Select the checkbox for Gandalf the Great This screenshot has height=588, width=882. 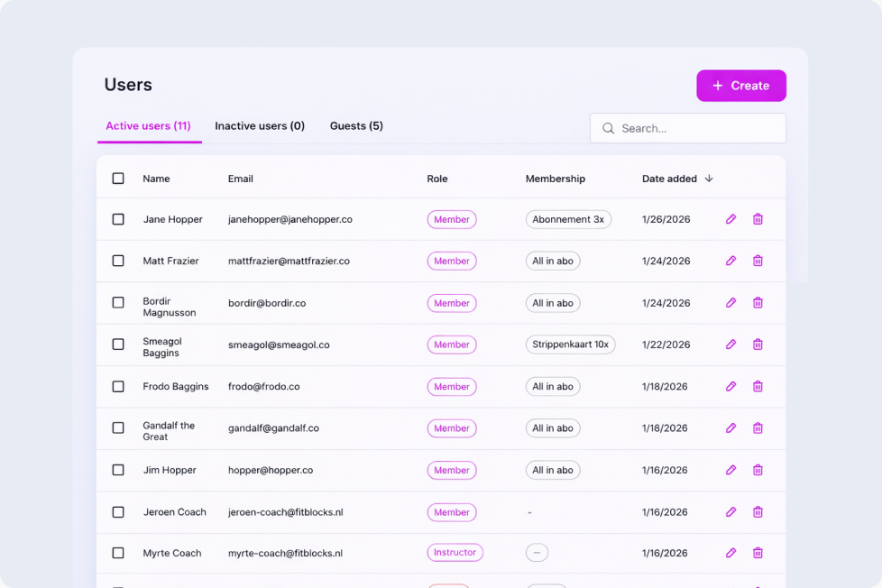118,428
